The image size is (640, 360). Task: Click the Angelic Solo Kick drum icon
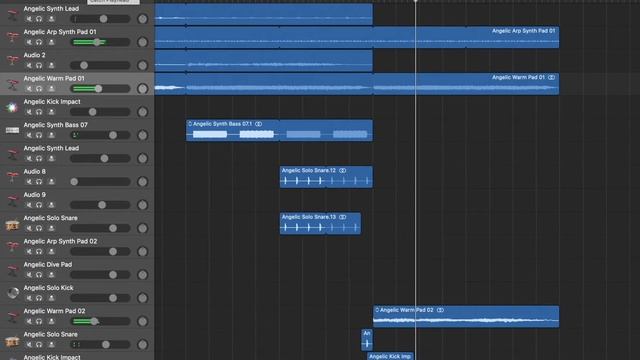point(12,293)
